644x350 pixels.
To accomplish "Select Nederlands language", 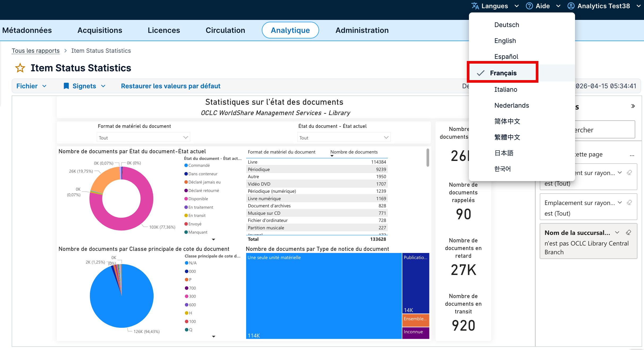I will tap(512, 105).
